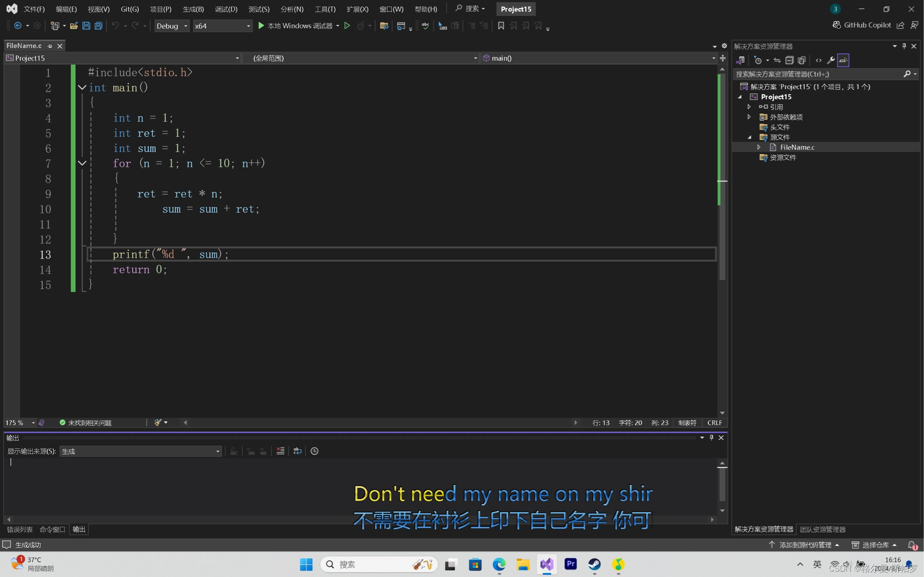Click Sync with Active Document icon
Viewport: 924px width, 577px height.
777,60
